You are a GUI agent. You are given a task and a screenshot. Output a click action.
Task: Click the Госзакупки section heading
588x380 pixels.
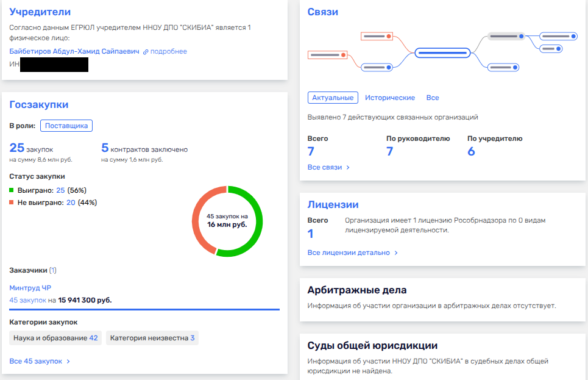39,104
